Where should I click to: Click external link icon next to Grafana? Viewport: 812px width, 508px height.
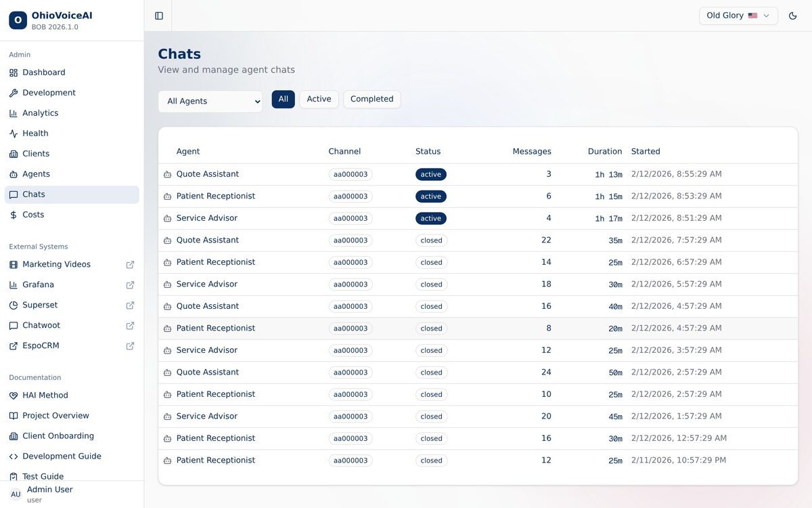click(x=130, y=285)
